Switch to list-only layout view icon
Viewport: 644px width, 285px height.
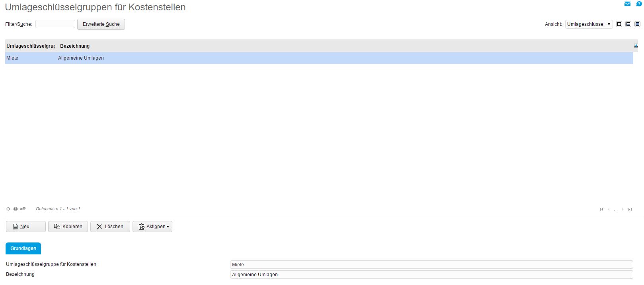coord(619,24)
